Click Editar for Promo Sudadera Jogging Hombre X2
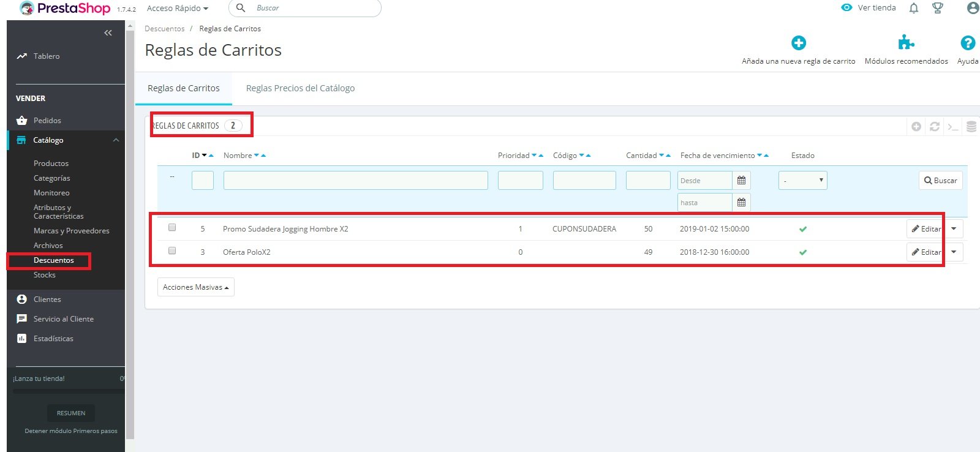Screen dimensions: 980x452 point(925,229)
